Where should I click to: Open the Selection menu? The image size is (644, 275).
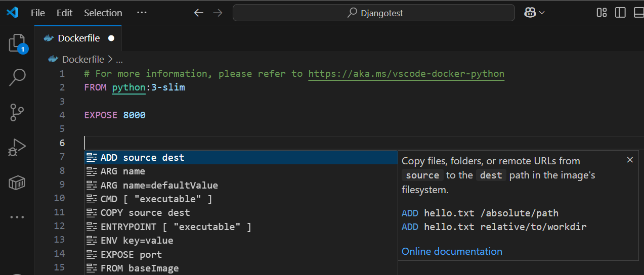[103, 13]
